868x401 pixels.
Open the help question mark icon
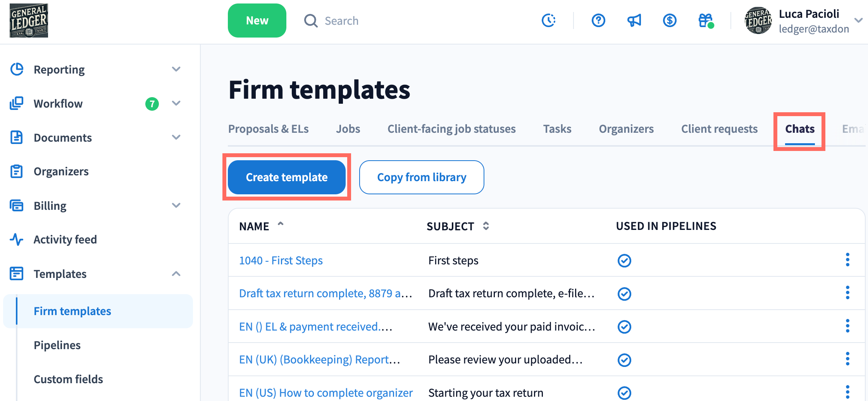tap(598, 21)
